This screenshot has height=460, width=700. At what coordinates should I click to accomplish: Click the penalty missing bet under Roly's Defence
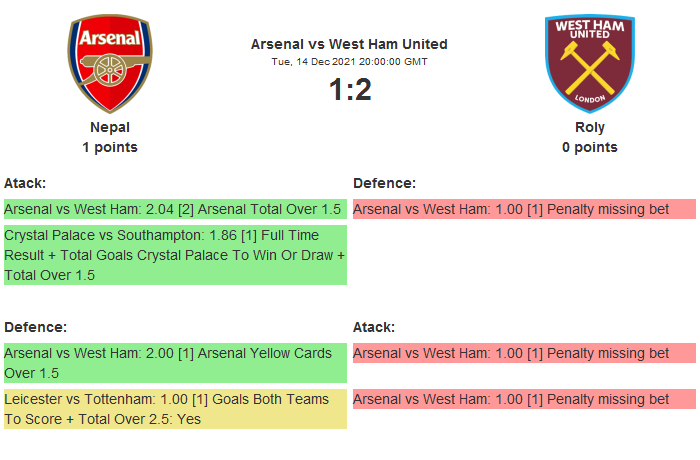point(523,209)
